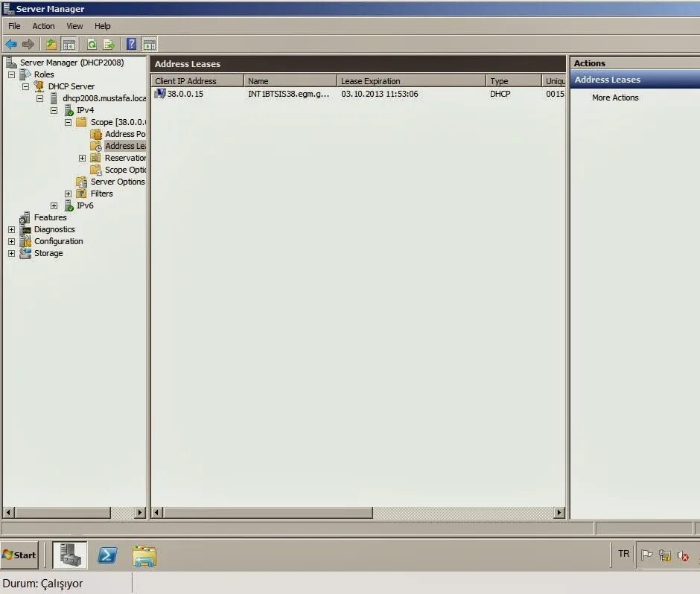
Task: Select the Address Leases tree item
Action: click(x=125, y=146)
